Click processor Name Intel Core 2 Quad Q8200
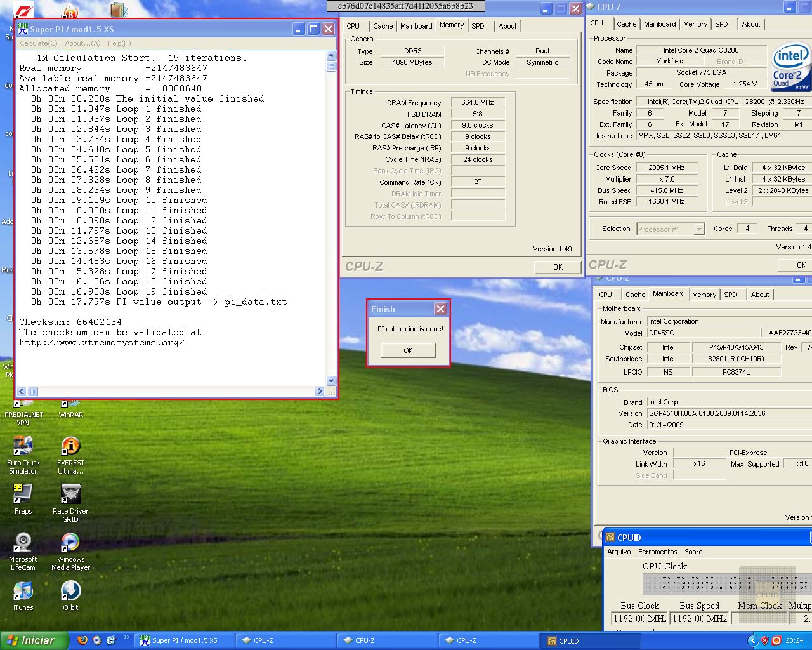The height and width of the screenshot is (650, 812). click(701, 50)
